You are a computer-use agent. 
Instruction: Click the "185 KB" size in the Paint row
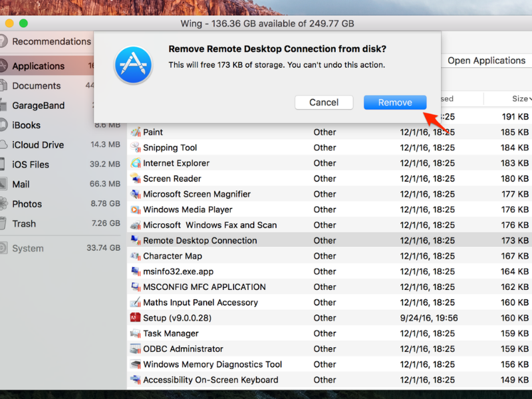(x=515, y=132)
